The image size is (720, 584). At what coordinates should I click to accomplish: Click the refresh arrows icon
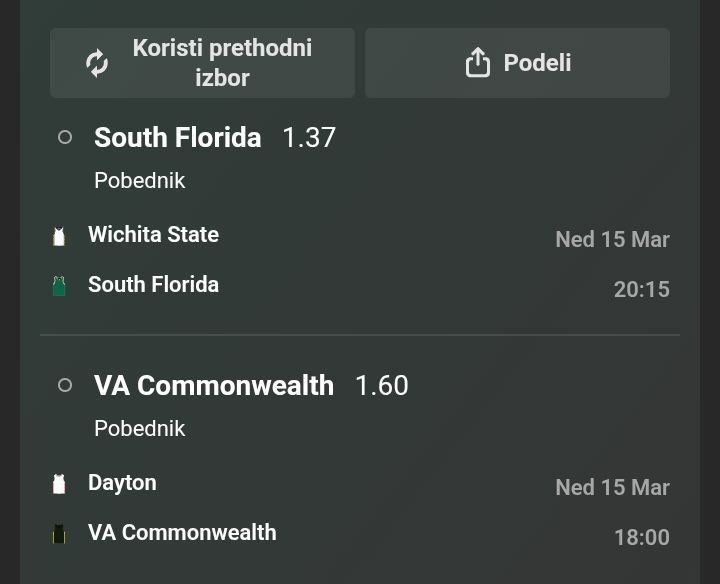(97, 63)
